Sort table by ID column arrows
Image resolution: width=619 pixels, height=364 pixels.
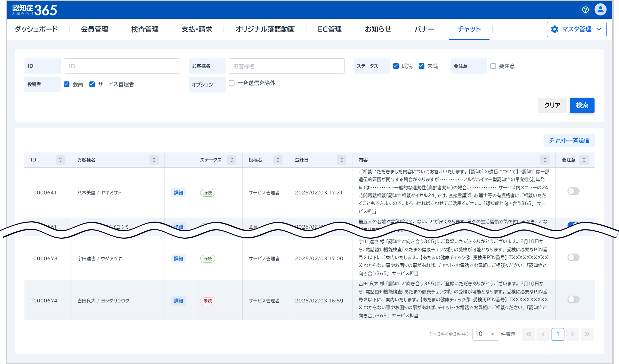pos(60,160)
